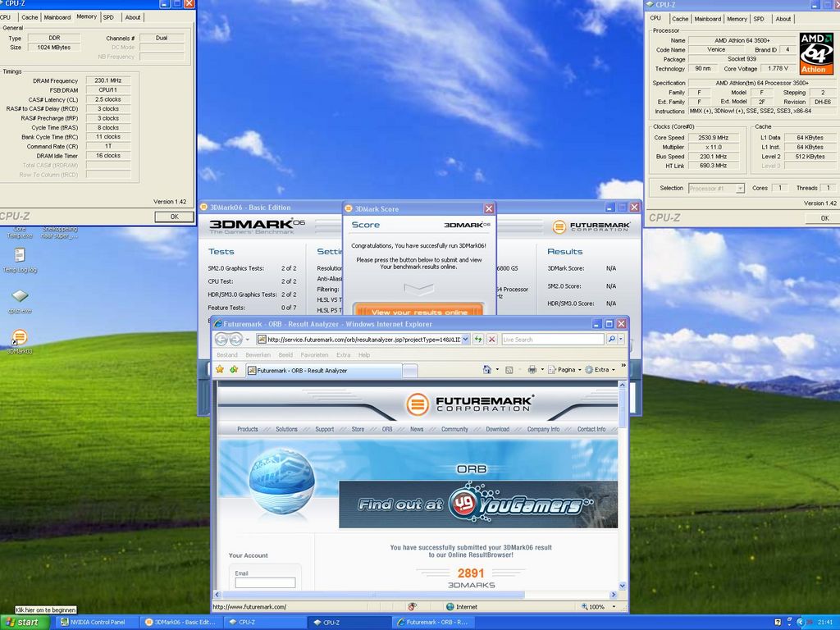
Task: Click the AMD Athlon 64 logo in CPU-Z
Action: point(816,53)
